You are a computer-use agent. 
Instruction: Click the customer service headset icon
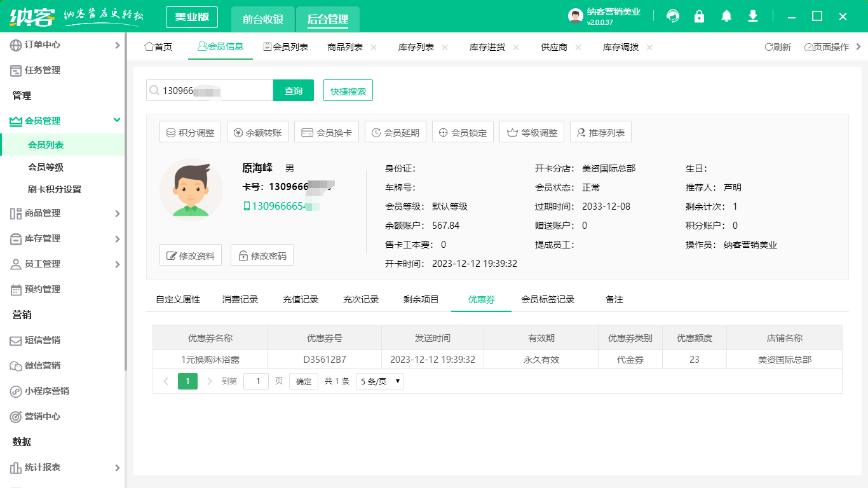pos(673,17)
